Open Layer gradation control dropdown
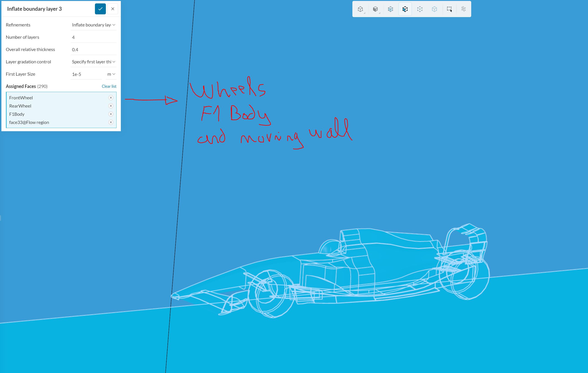The image size is (588, 373). tap(93, 62)
